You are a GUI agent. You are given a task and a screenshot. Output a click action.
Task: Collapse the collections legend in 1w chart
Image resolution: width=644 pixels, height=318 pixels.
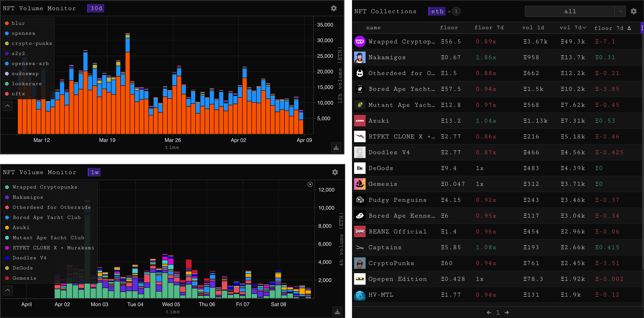(8, 290)
